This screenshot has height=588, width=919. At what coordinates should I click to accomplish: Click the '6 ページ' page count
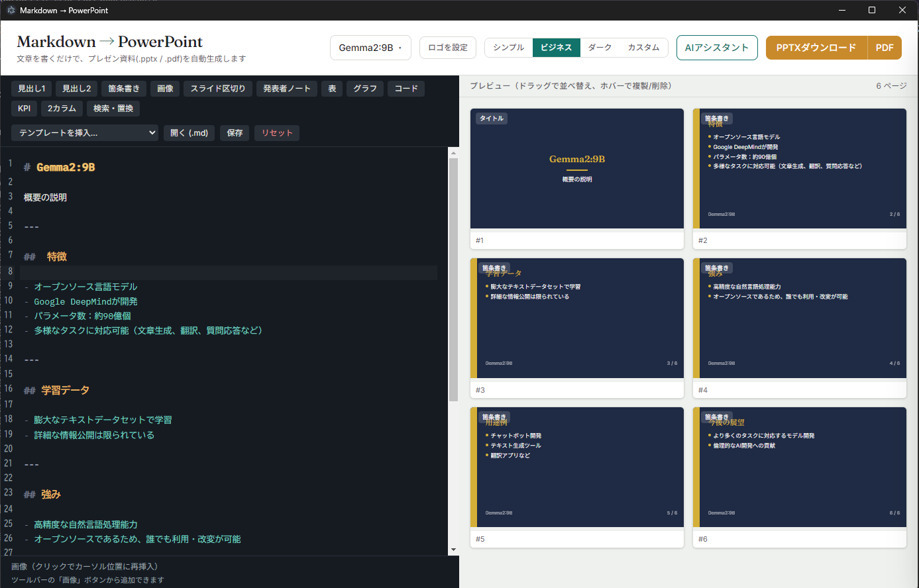point(891,86)
